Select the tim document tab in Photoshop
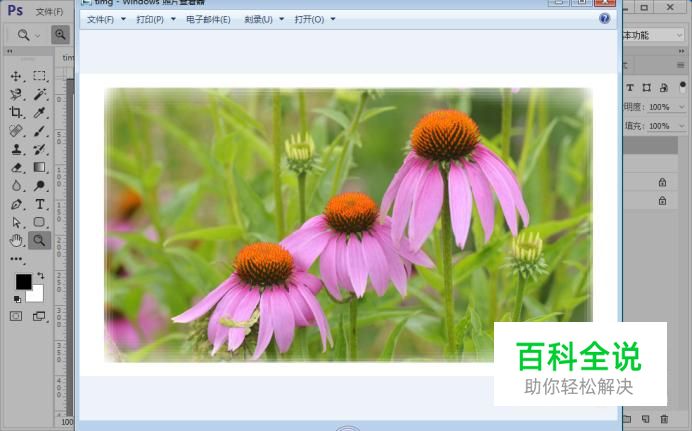 [68, 57]
